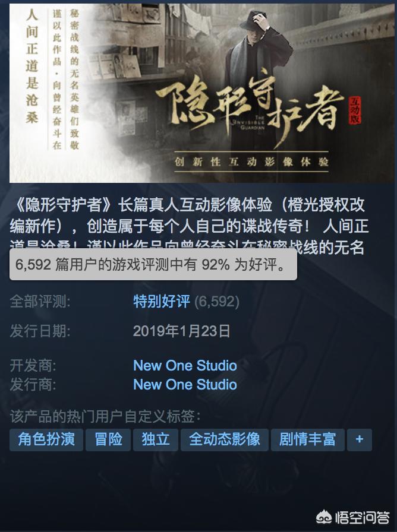Click the plus icon to add tags
The image size is (397, 532).
360,440
